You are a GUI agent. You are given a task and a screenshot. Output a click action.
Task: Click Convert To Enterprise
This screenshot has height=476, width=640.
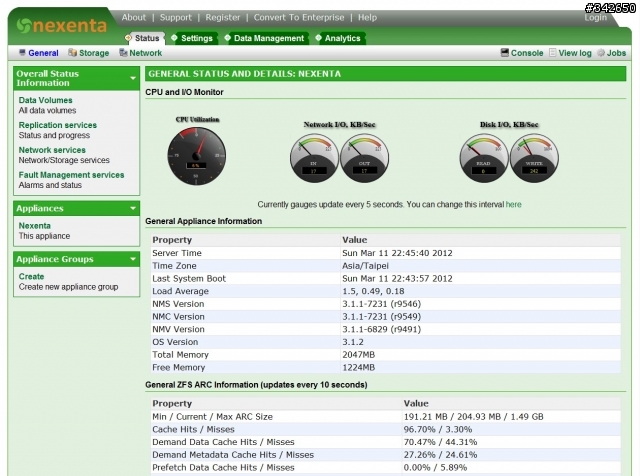[x=299, y=18]
